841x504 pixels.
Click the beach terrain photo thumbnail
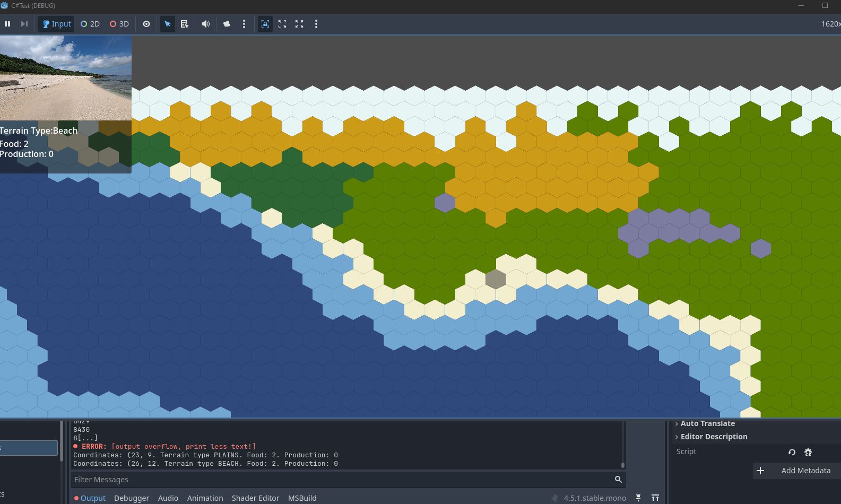[x=66, y=78]
